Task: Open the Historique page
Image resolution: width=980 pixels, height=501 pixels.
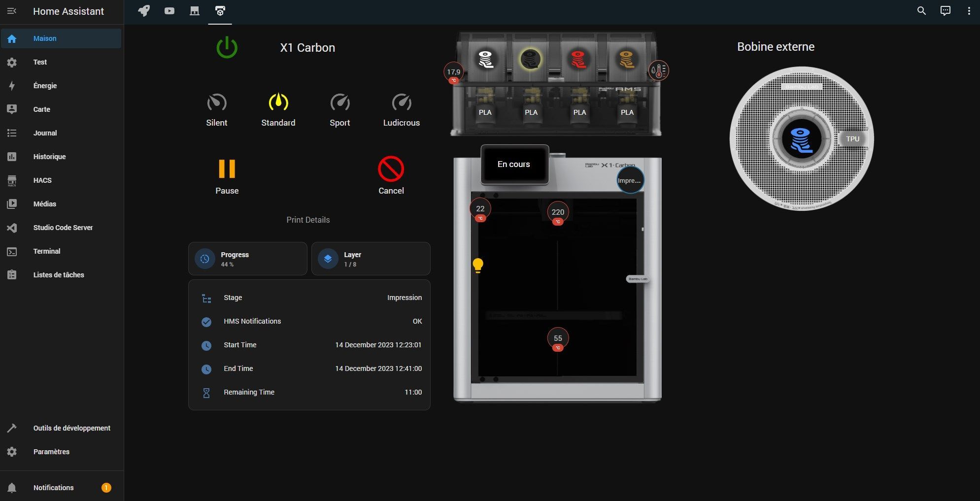Action: pos(61,157)
